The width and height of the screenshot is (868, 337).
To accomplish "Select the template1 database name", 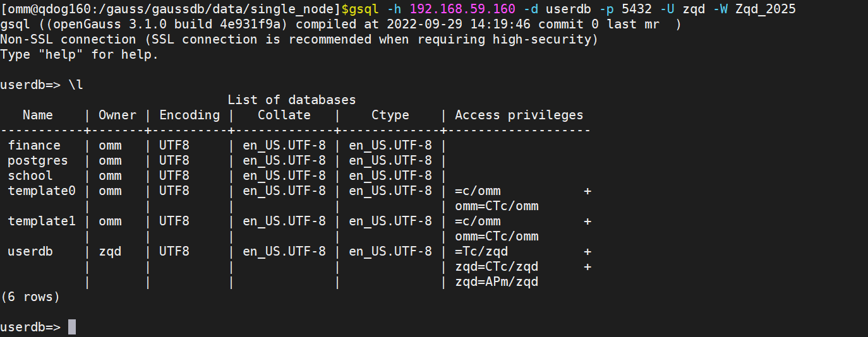I will (42, 221).
